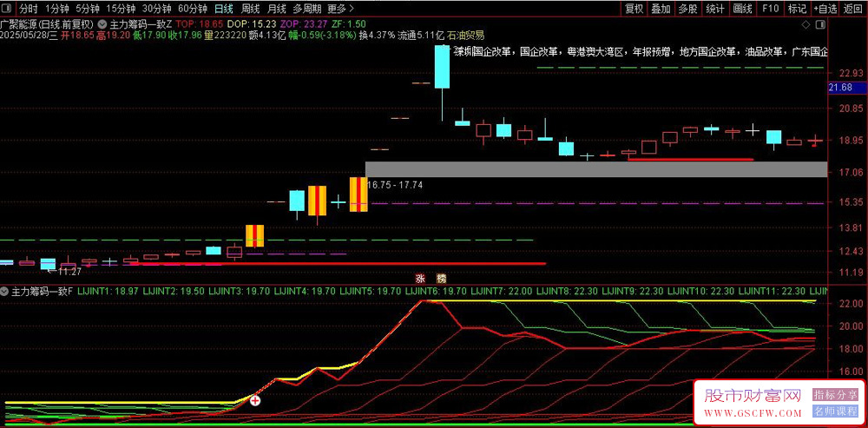Viewport: 868px width, 428px height.
Task: Select the 5分钟 period
Action: pos(88,9)
